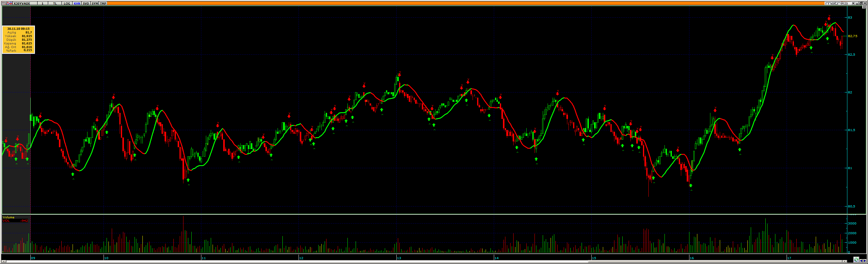Click the horizontal scrollbar right arrow
Image resolution: width=868 pixels, height=264 pixels.
tap(845, 261)
